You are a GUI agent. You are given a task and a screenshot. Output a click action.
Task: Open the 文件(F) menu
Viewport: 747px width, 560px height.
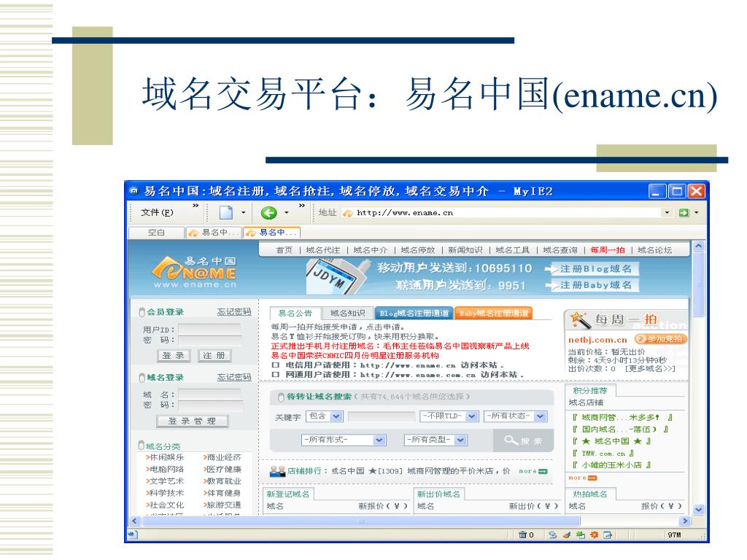coord(157,213)
